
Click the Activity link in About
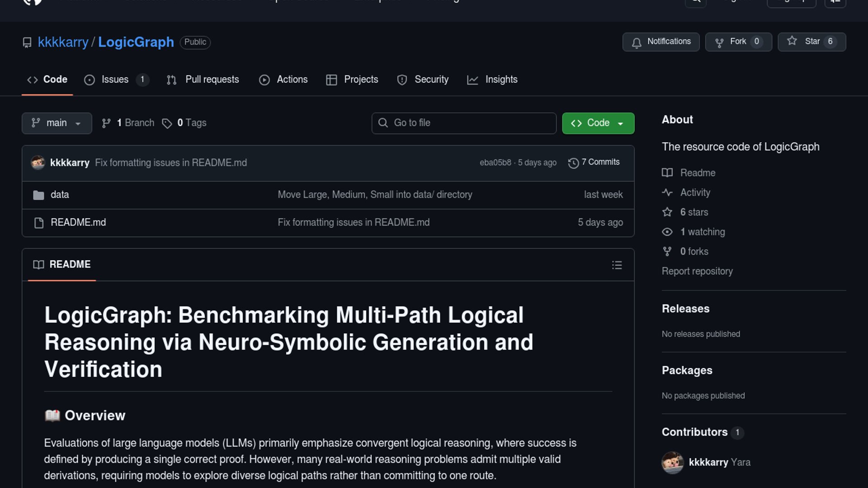click(x=695, y=193)
